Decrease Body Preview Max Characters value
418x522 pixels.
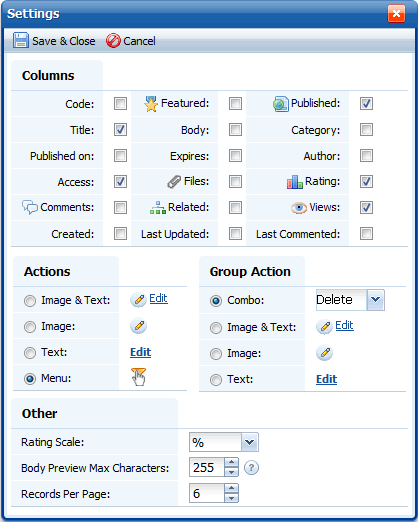pos(231,472)
